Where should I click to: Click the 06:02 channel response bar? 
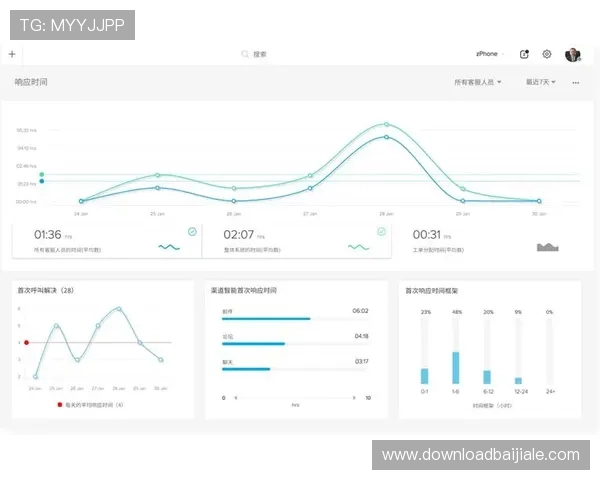(x=266, y=319)
